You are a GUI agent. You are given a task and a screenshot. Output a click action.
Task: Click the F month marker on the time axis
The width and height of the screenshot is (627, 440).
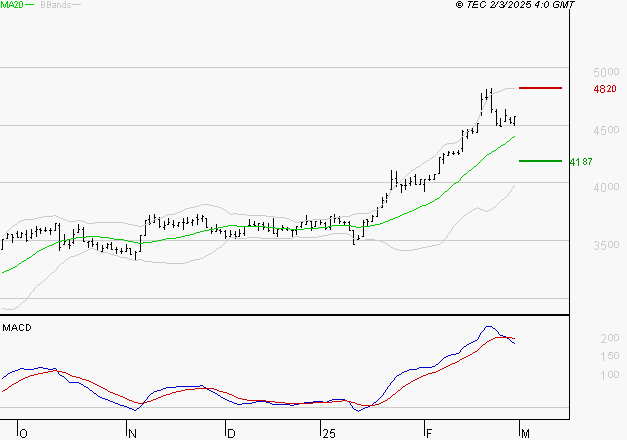pyautogui.click(x=429, y=434)
